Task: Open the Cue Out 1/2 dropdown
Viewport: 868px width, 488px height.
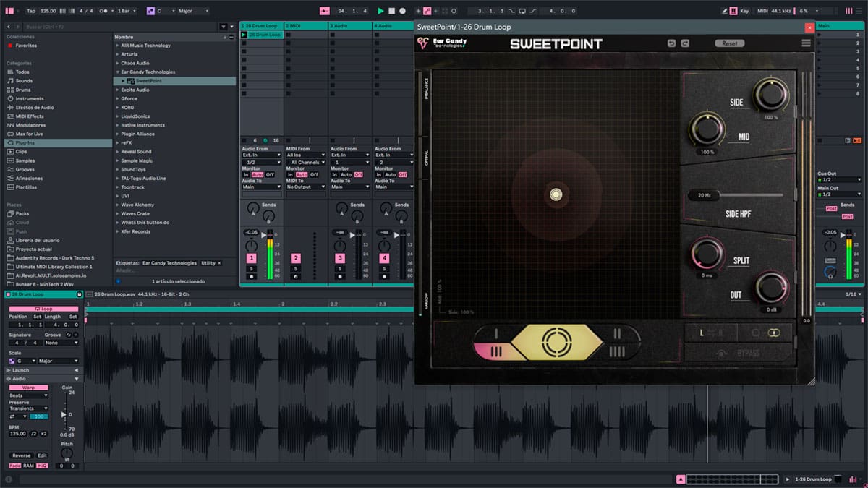Action: click(x=840, y=179)
